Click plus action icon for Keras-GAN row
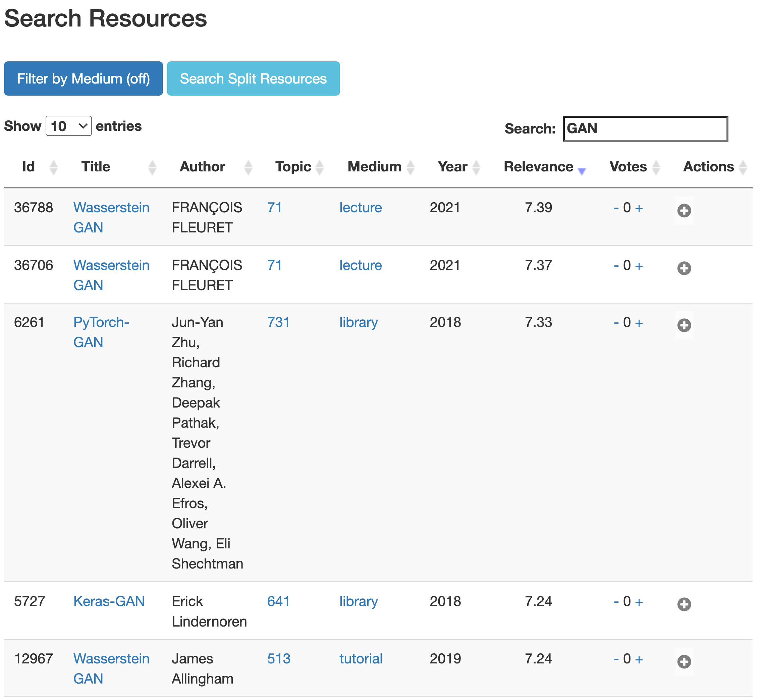This screenshot has height=700, width=764. click(684, 604)
